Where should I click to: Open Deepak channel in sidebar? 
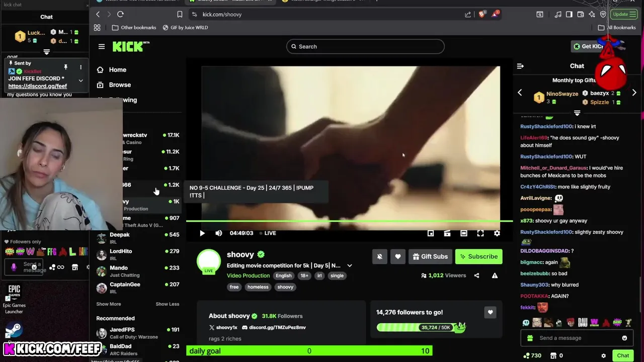(x=138, y=238)
